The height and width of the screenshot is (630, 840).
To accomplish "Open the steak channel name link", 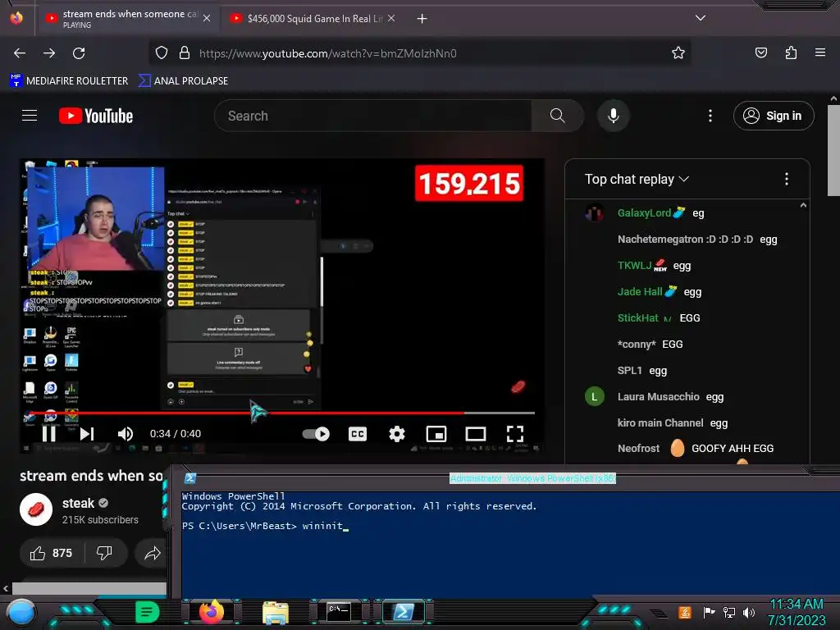I will point(78,503).
